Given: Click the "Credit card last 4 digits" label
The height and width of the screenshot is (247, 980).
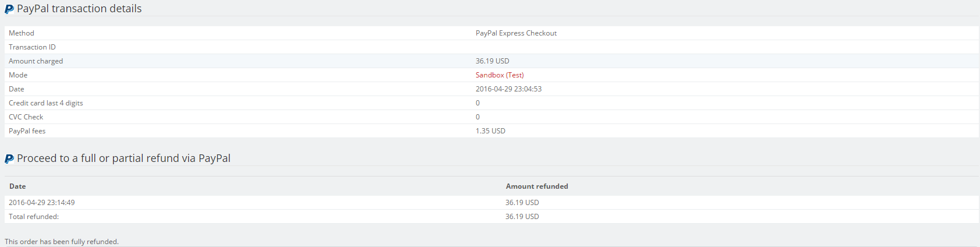Looking at the screenshot, I should pos(45,103).
